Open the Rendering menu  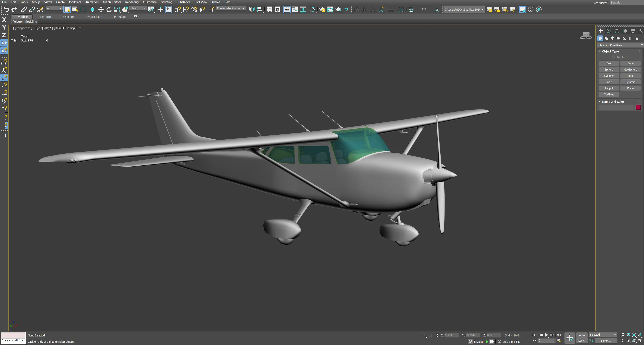point(132,2)
